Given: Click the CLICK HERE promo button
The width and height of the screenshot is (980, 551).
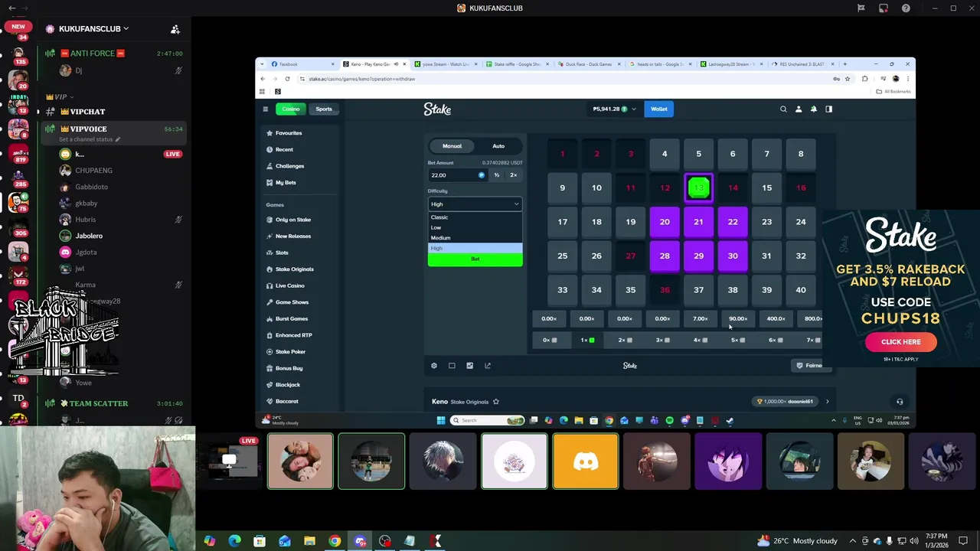Looking at the screenshot, I should (901, 342).
